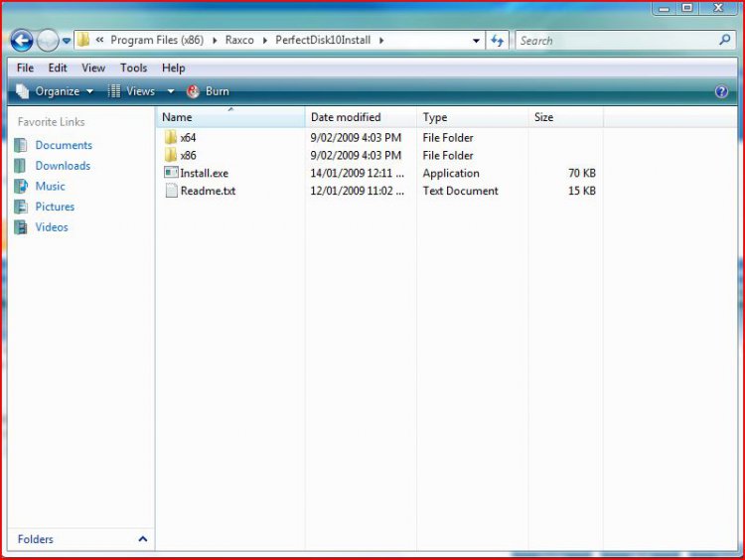Open the Edit menu

58,68
